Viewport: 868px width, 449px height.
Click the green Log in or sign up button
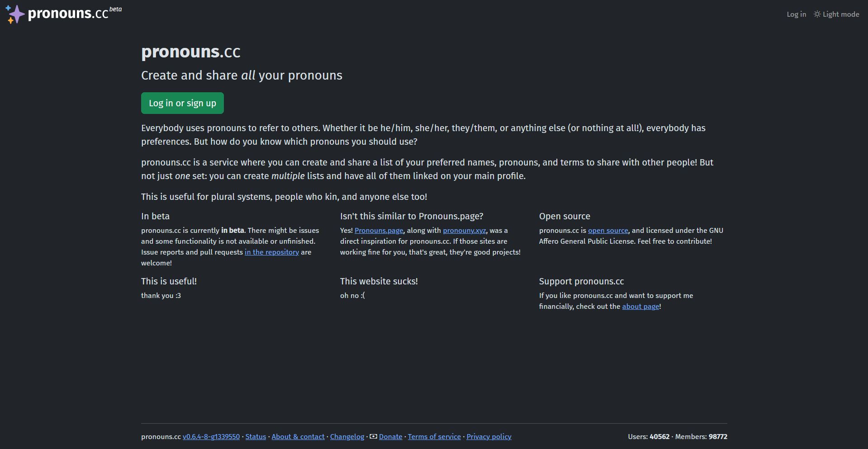click(x=182, y=103)
